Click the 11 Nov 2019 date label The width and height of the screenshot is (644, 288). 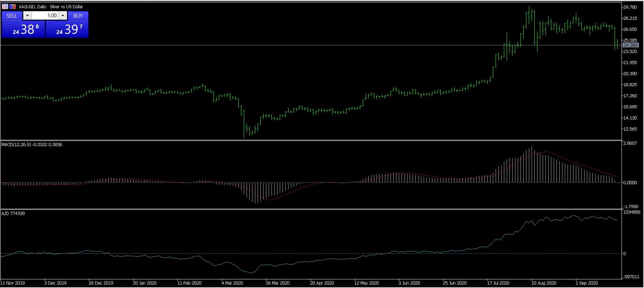coord(13,283)
